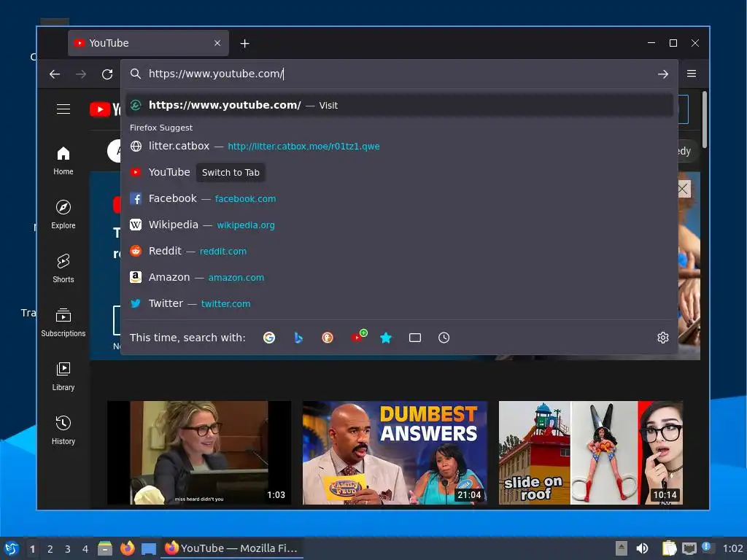The width and height of the screenshot is (747, 560).
Task: Play the Dumbest Answers video thumbnail
Action: (x=395, y=452)
